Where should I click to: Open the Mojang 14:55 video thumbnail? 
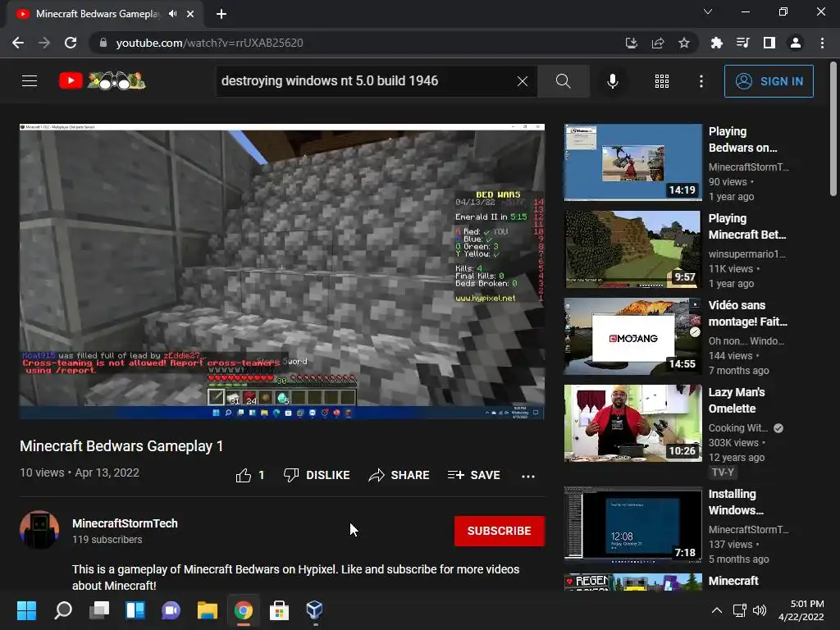pos(632,336)
